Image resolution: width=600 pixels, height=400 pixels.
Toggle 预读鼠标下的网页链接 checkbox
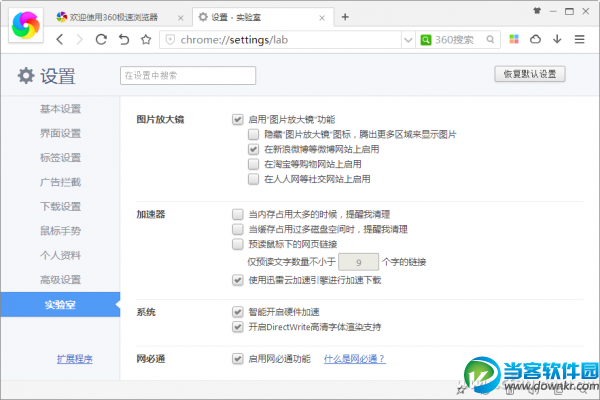[x=238, y=244]
